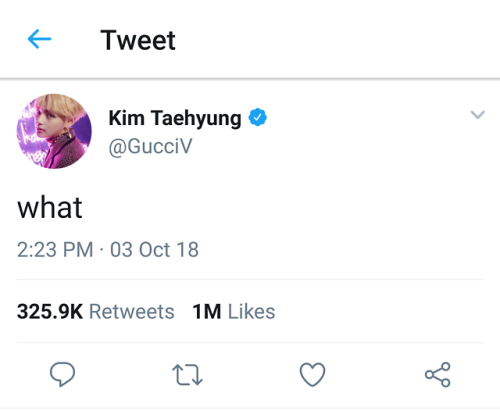500x411 pixels.
Task: Click the blue verified badge
Action: click(258, 117)
